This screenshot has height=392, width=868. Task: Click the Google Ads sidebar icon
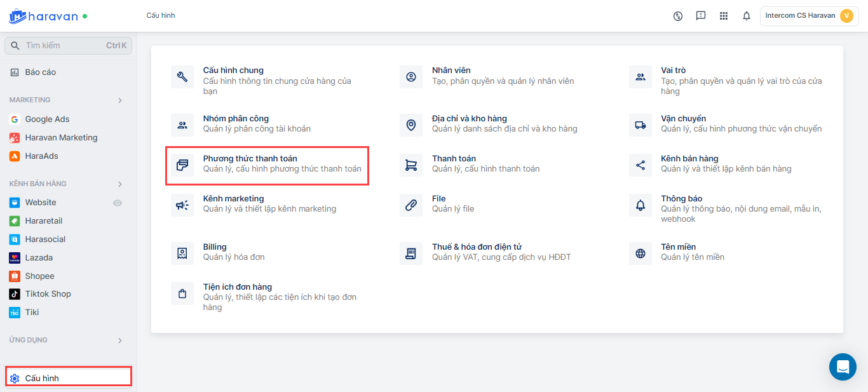click(x=15, y=119)
